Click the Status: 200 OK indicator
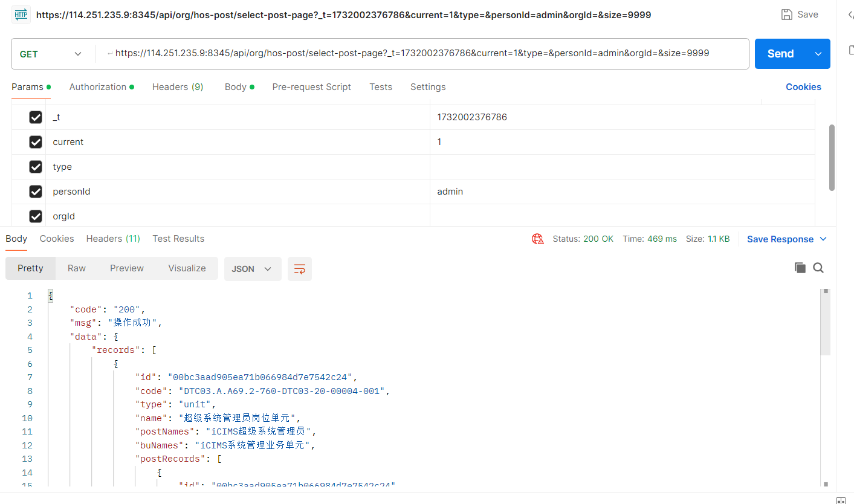 coord(583,239)
